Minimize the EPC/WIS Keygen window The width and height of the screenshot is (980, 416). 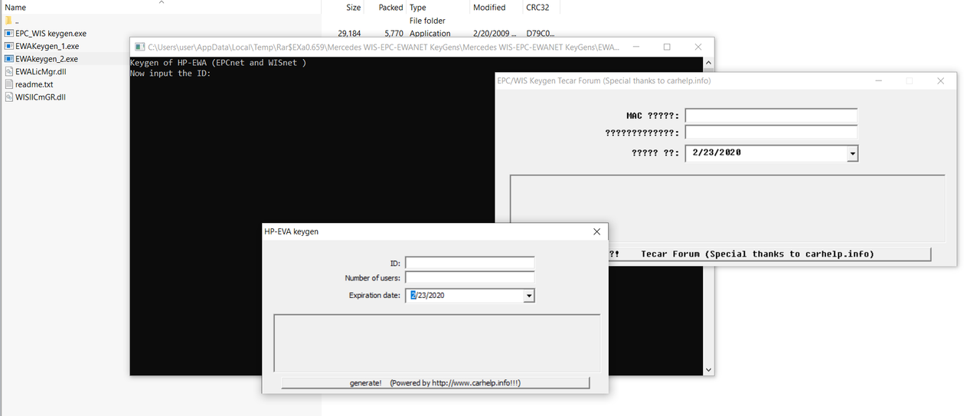(878, 80)
